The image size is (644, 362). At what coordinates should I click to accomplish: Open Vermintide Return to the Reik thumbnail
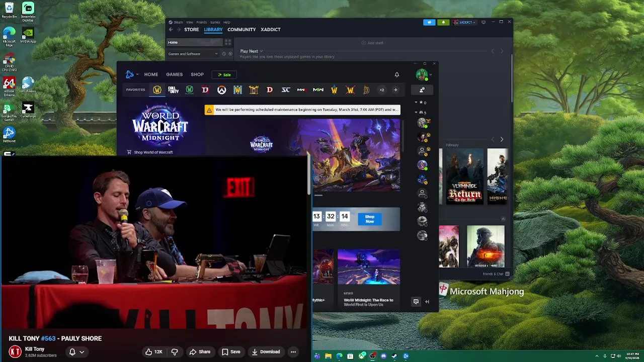(x=464, y=176)
